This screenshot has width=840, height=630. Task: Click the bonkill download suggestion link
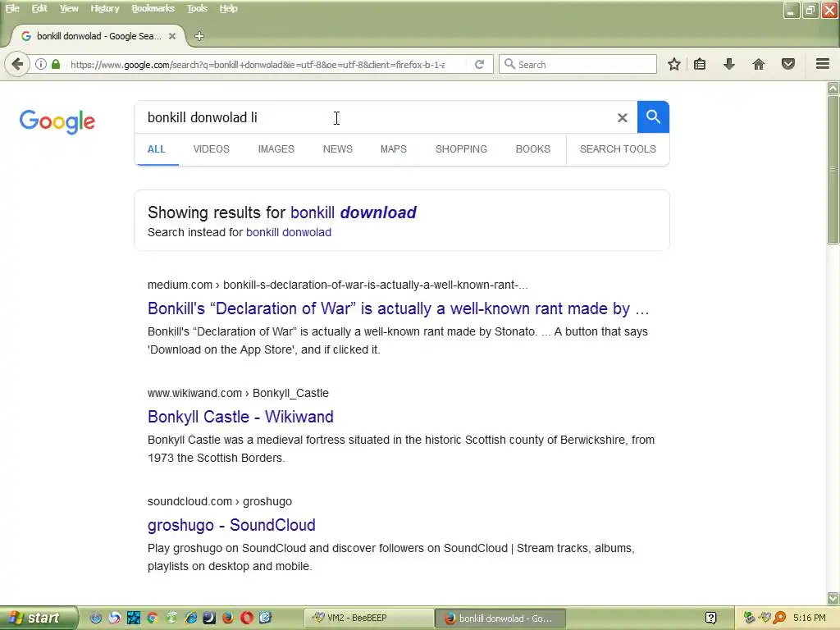click(354, 212)
